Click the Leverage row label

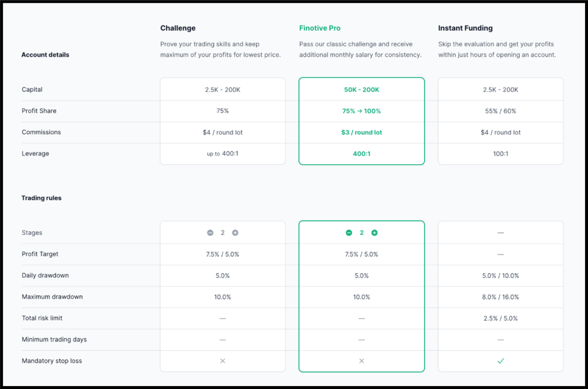pyautogui.click(x=35, y=154)
